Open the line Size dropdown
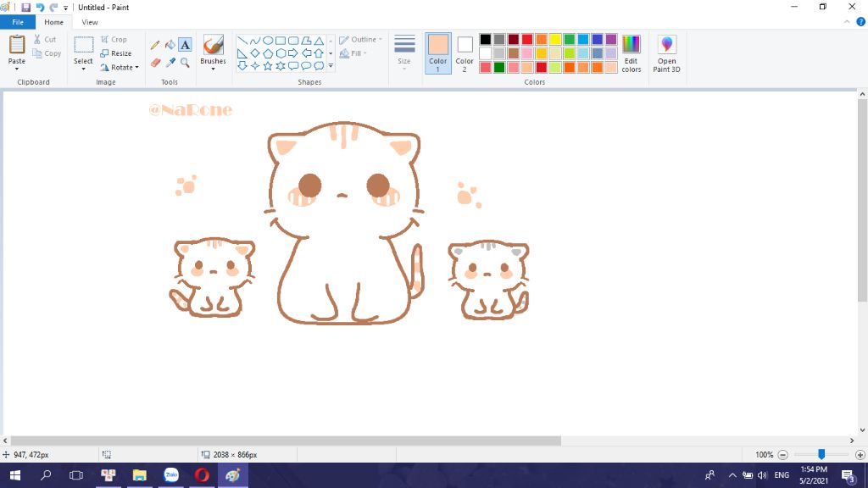Image resolution: width=868 pixels, height=488 pixels. click(x=404, y=53)
